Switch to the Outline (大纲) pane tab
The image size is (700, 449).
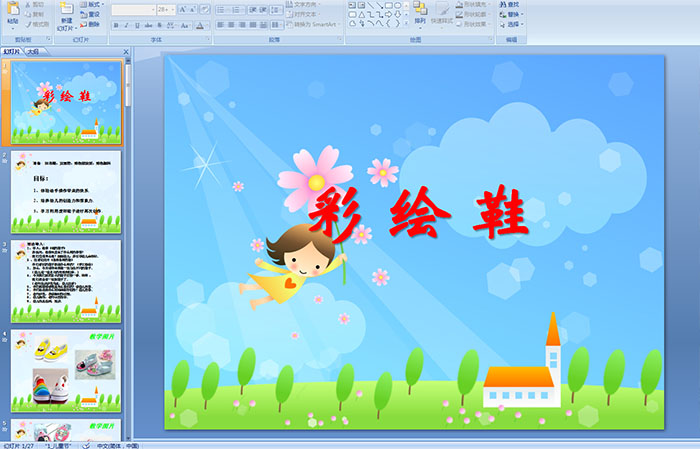point(34,52)
